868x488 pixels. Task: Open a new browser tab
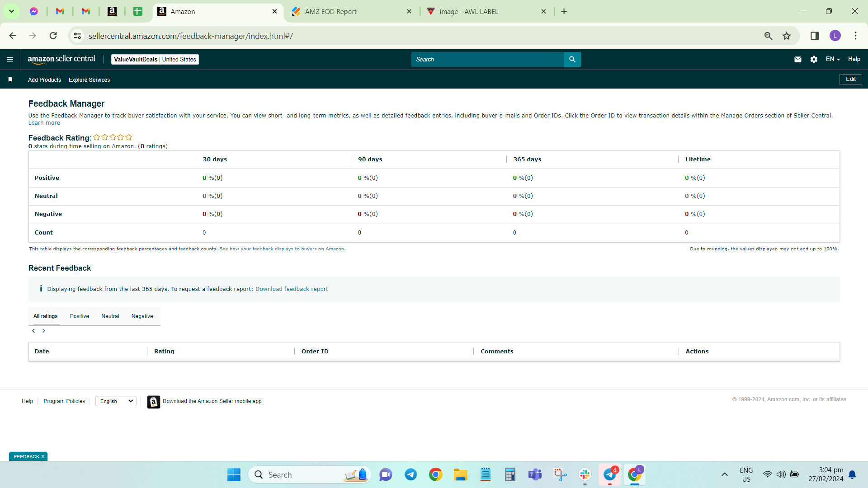pos(564,11)
